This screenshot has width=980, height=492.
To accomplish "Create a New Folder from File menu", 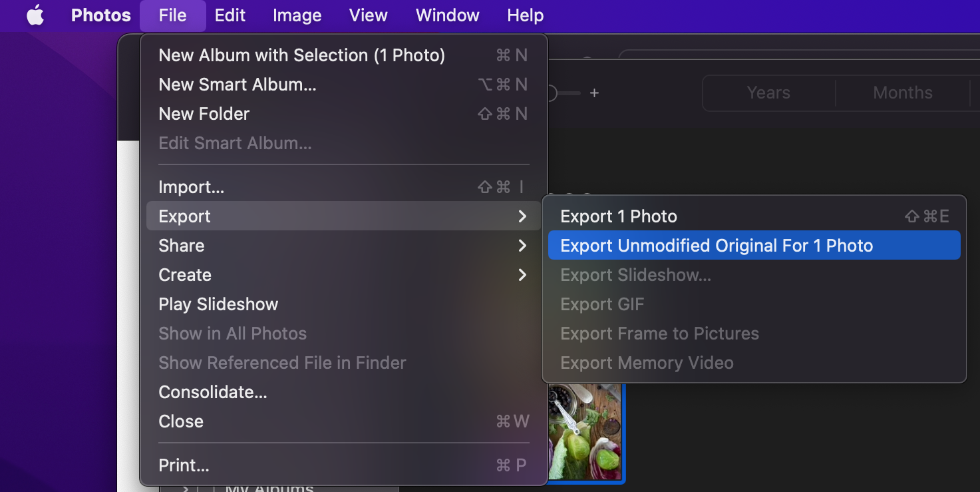I will click(343, 114).
